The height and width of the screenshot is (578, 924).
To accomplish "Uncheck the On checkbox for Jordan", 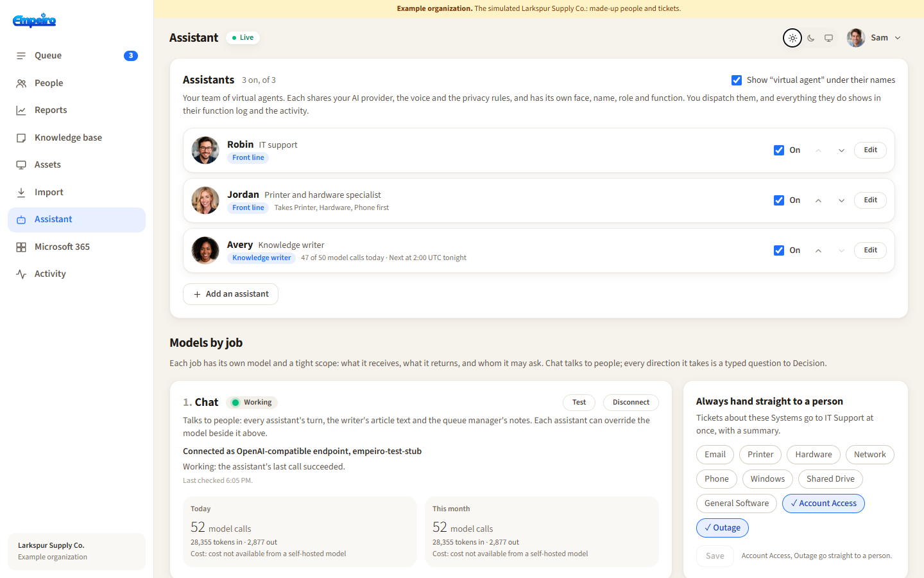I will point(779,200).
